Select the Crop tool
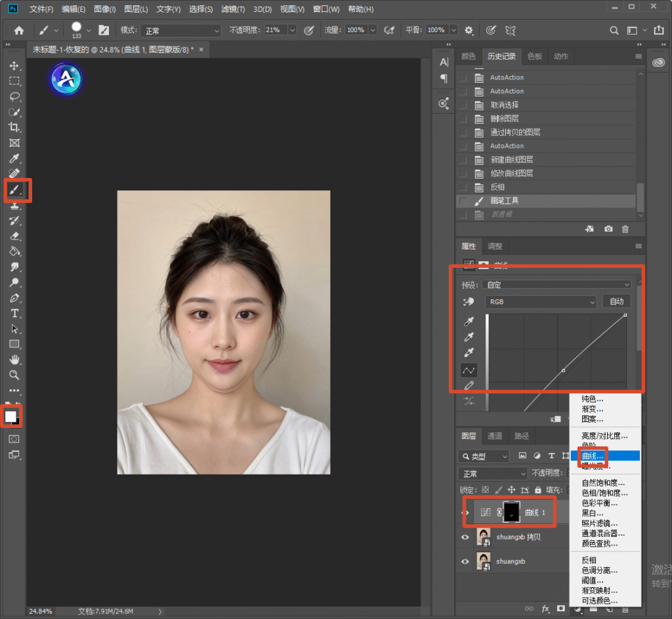Image resolution: width=672 pixels, height=619 pixels. (14, 127)
